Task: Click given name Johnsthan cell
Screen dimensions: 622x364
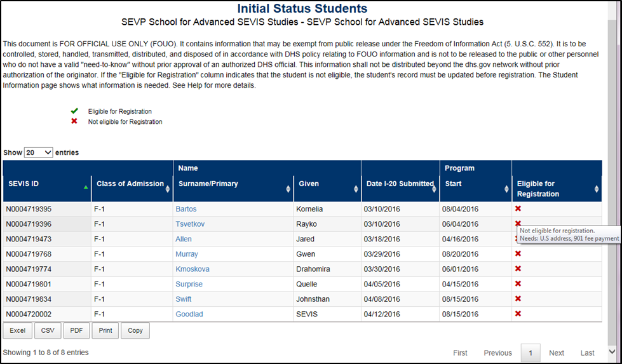Action: 327,299
